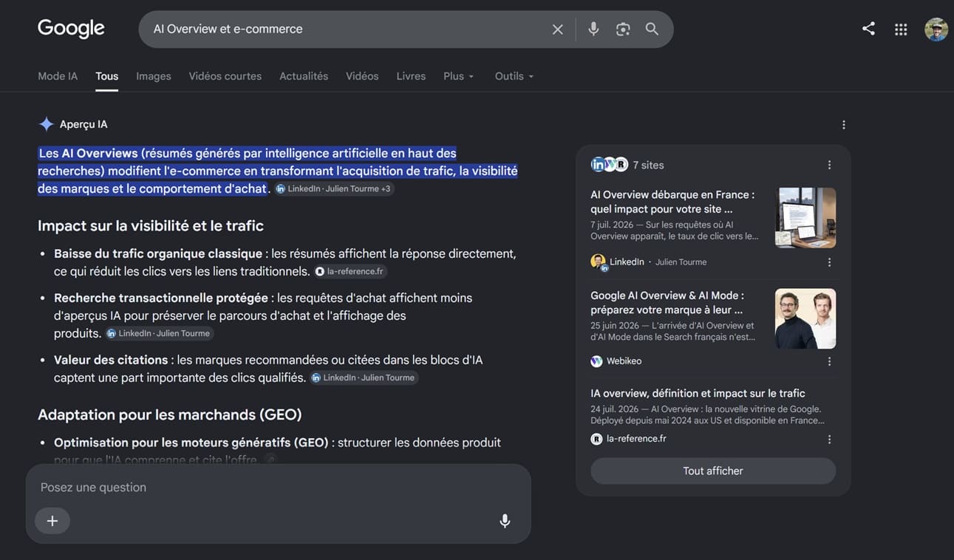
Task: Switch to Livres tab
Action: click(411, 76)
